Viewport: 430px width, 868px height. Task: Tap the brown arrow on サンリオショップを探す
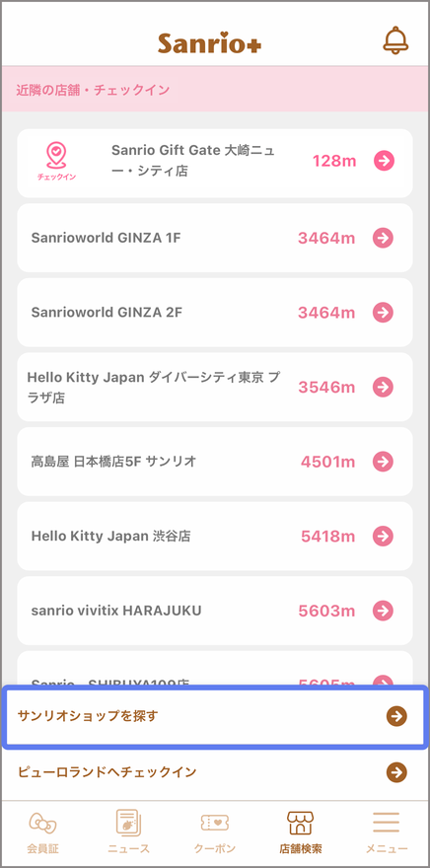[x=396, y=716]
